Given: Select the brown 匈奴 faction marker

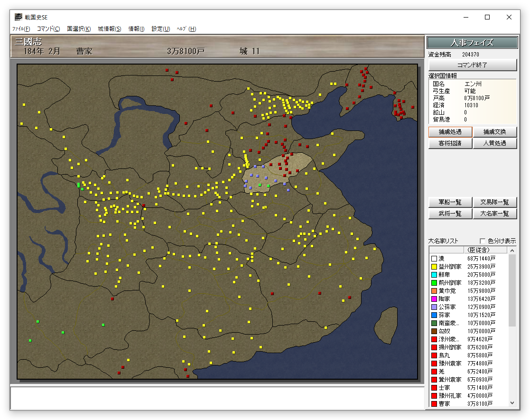Looking at the screenshot, I should click(x=434, y=331).
